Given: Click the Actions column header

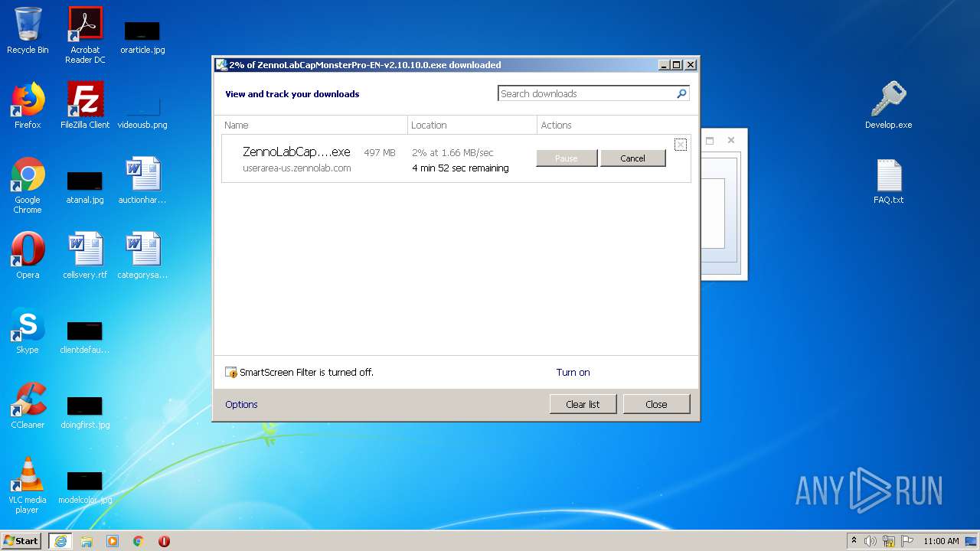Looking at the screenshot, I should [x=613, y=125].
